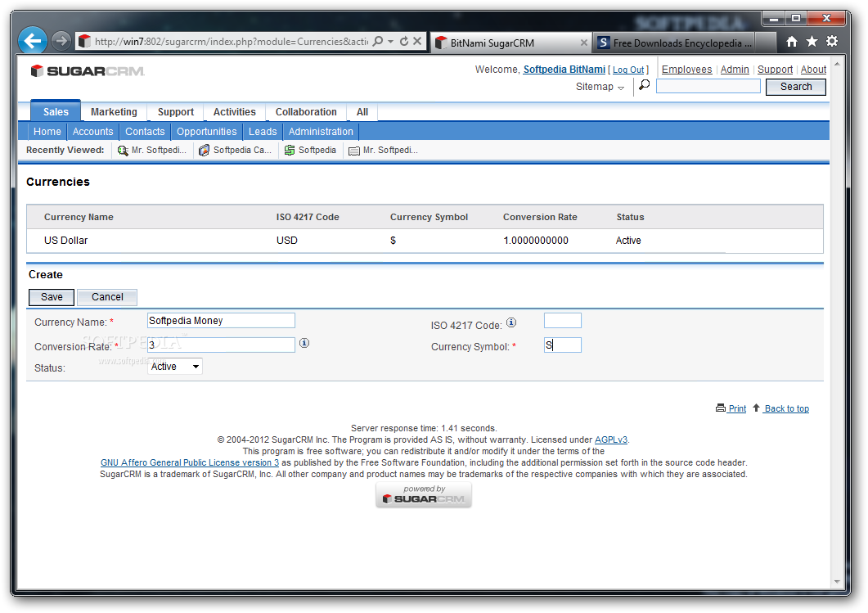
Task: Click in the top search text box
Action: click(708, 86)
